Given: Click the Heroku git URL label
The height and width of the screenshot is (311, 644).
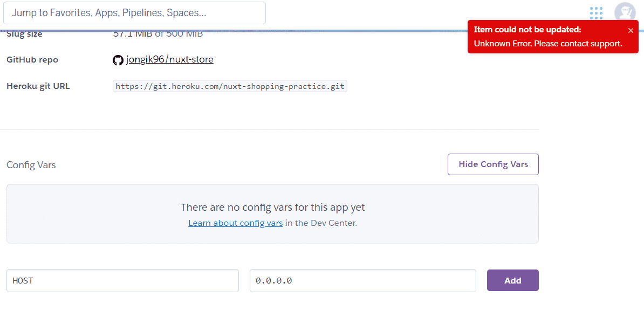Looking at the screenshot, I should coord(38,86).
